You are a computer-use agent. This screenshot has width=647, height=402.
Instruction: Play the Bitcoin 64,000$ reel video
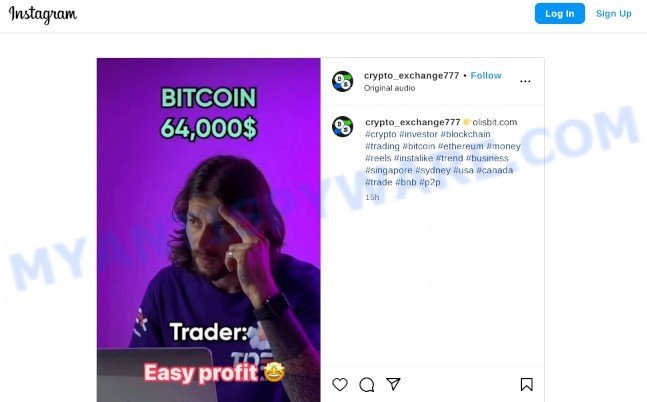click(x=208, y=230)
